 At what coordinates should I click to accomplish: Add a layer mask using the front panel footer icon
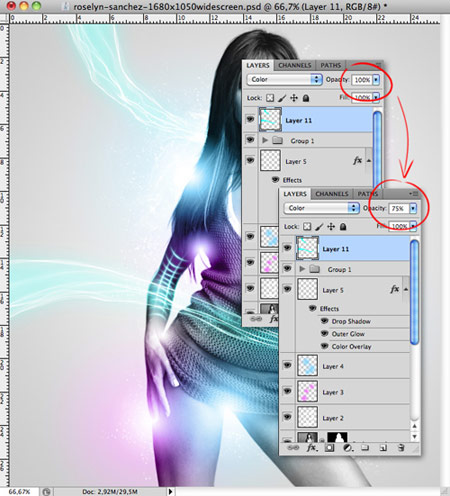point(330,448)
